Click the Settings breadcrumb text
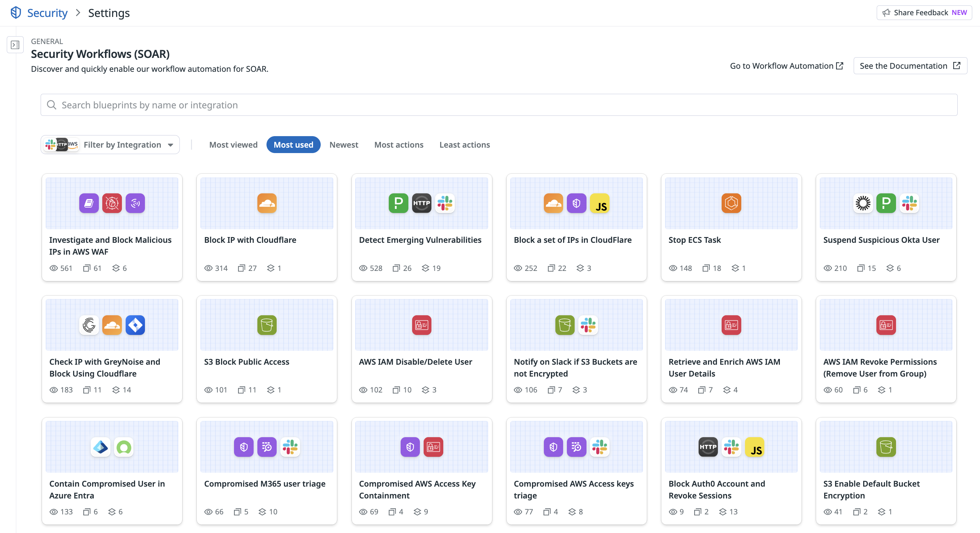This screenshot has height=533, width=980. (109, 13)
